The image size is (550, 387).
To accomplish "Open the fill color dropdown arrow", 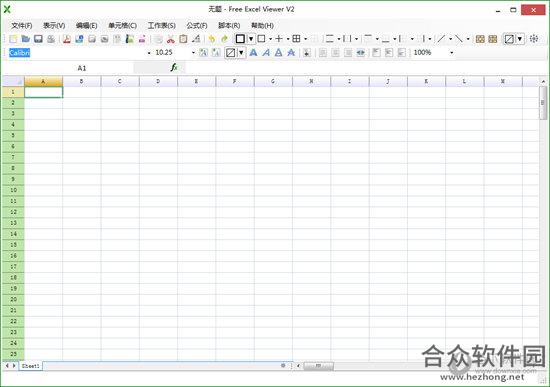I will pos(520,39).
